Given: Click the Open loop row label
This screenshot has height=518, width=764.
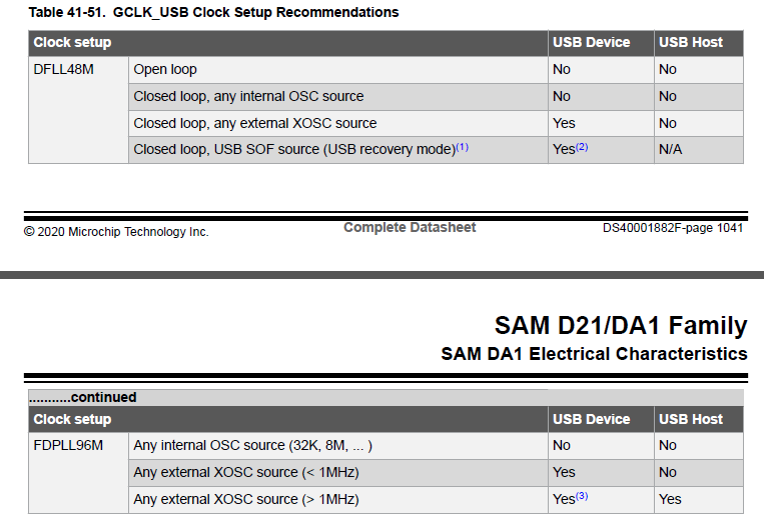Looking at the screenshot, I should pyautogui.click(x=165, y=70).
